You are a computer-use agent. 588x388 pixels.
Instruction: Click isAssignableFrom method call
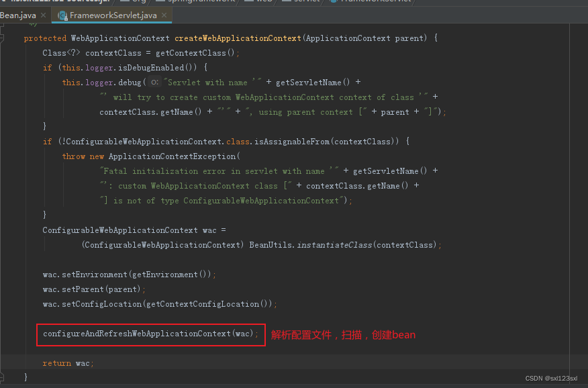292,142
